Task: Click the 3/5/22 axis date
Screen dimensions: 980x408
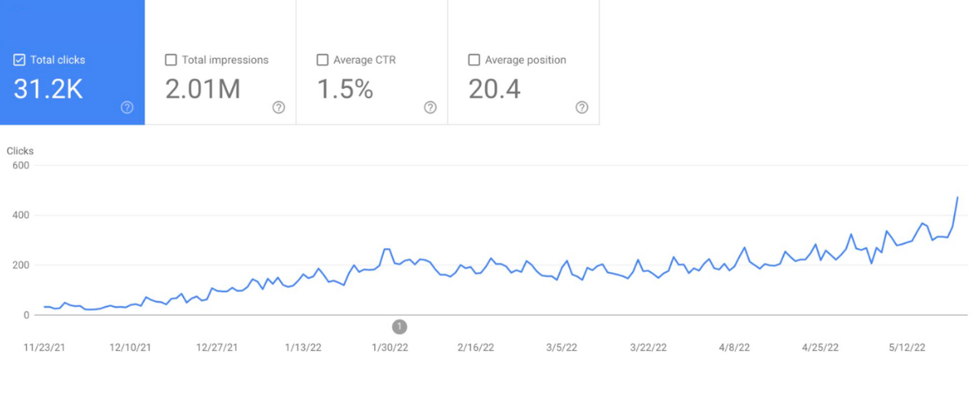Action: pyautogui.click(x=563, y=348)
